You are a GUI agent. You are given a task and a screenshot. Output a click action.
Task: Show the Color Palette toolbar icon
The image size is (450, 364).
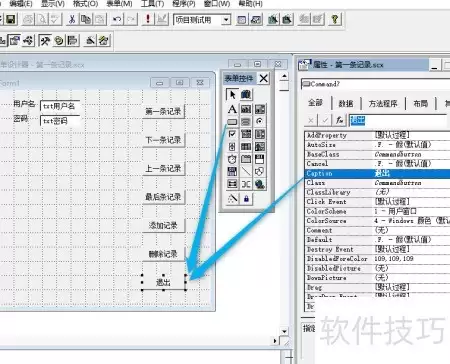click(59, 41)
